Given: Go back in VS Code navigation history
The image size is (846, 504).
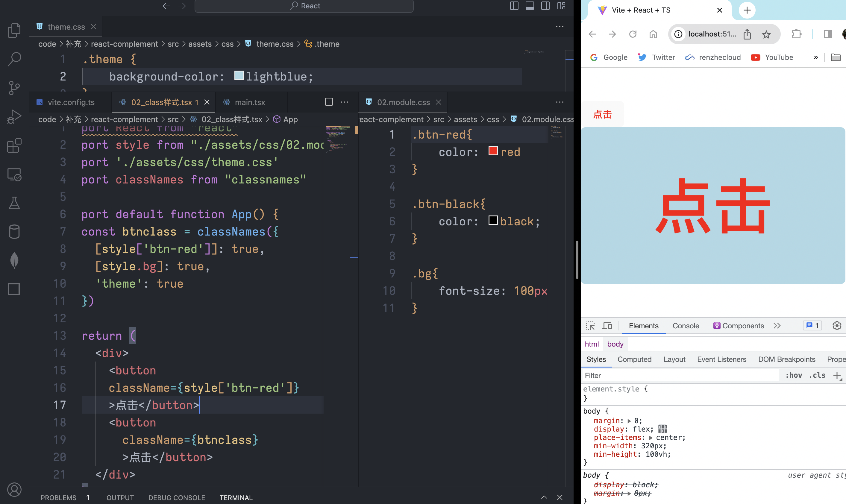Looking at the screenshot, I should click(x=166, y=6).
